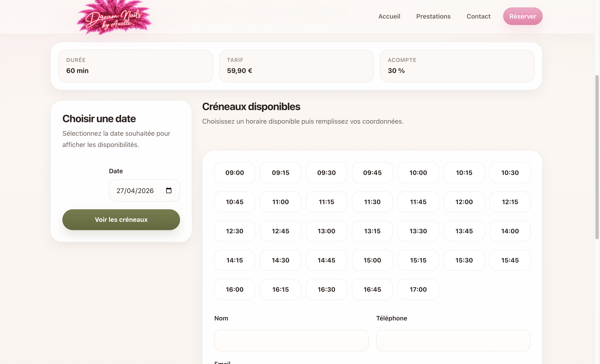Viewport: 600px width, 364px height.
Task: Click Voir les créneaux button
Action: tap(121, 220)
